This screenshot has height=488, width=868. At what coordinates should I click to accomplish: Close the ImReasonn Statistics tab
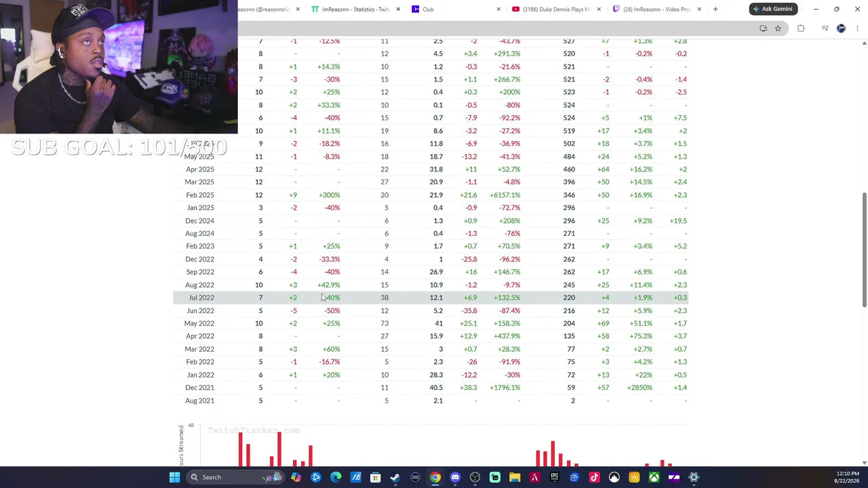click(x=398, y=9)
